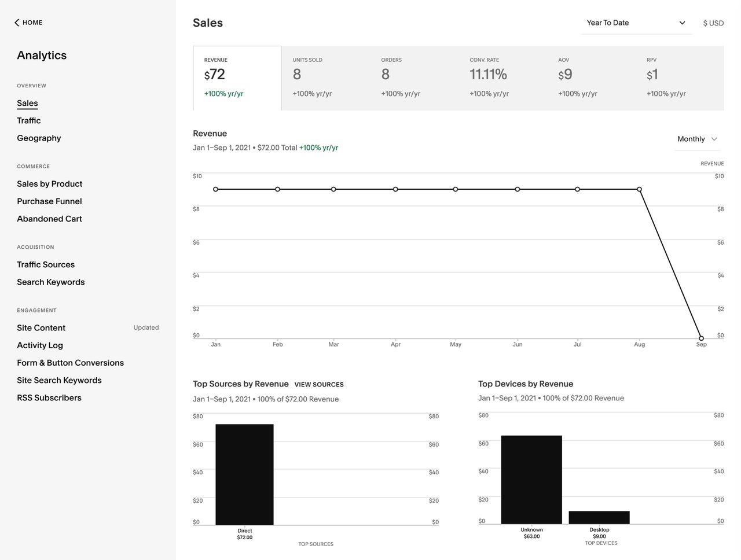Viewport: 741px width, 560px height.
Task: View the Activity Log
Action: point(39,345)
